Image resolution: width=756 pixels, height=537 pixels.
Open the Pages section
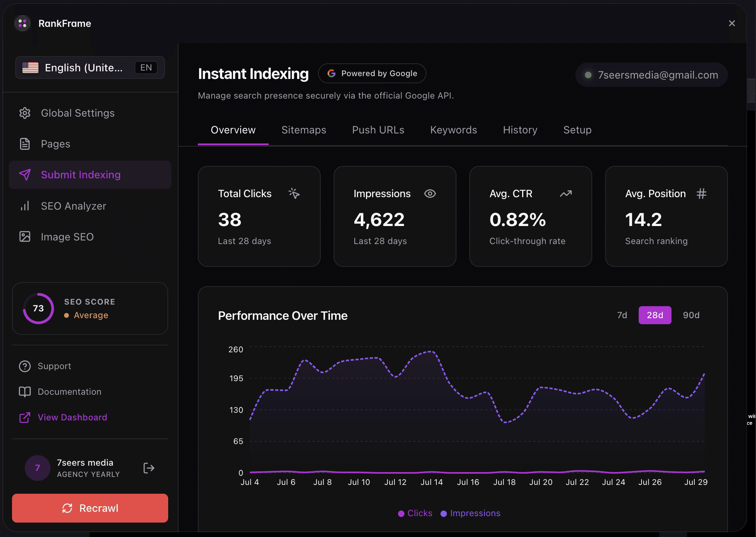coord(90,144)
